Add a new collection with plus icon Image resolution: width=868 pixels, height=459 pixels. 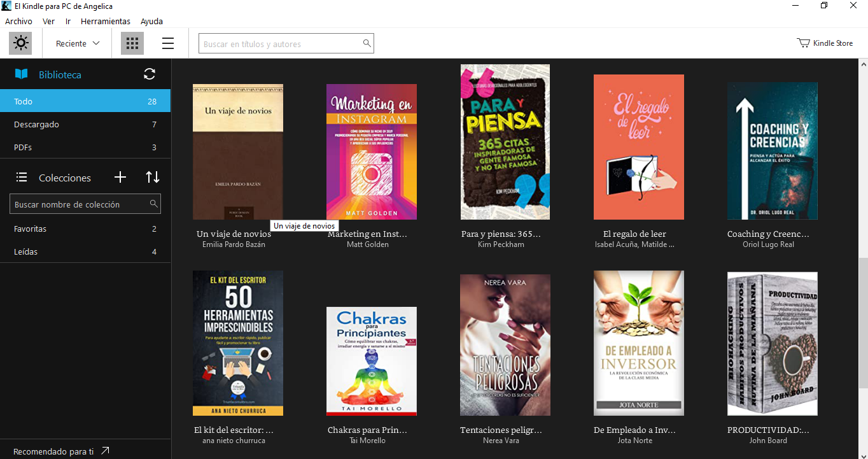(120, 178)
